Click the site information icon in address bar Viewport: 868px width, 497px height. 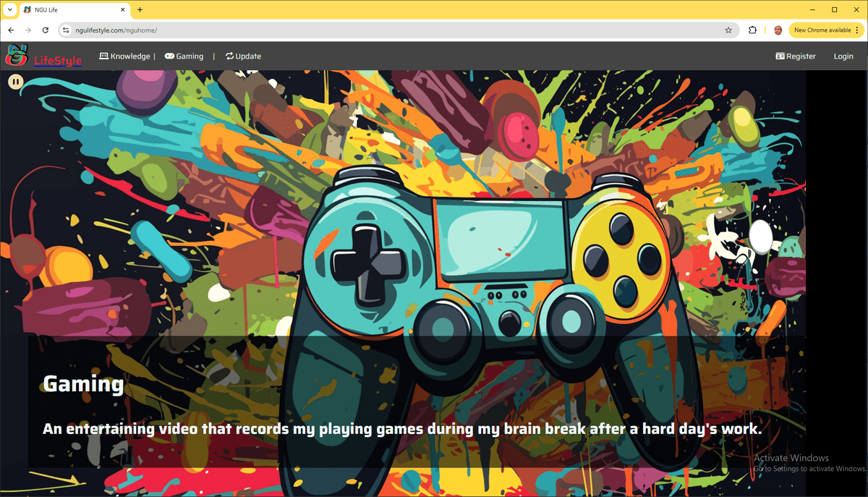(x=65, y=30)
